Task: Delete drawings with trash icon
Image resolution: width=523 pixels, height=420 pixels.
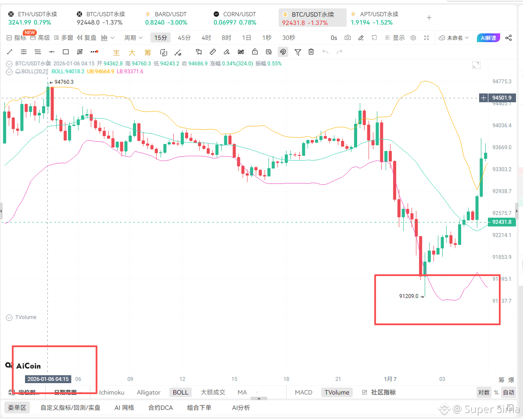Action: [x=311, y=52]
